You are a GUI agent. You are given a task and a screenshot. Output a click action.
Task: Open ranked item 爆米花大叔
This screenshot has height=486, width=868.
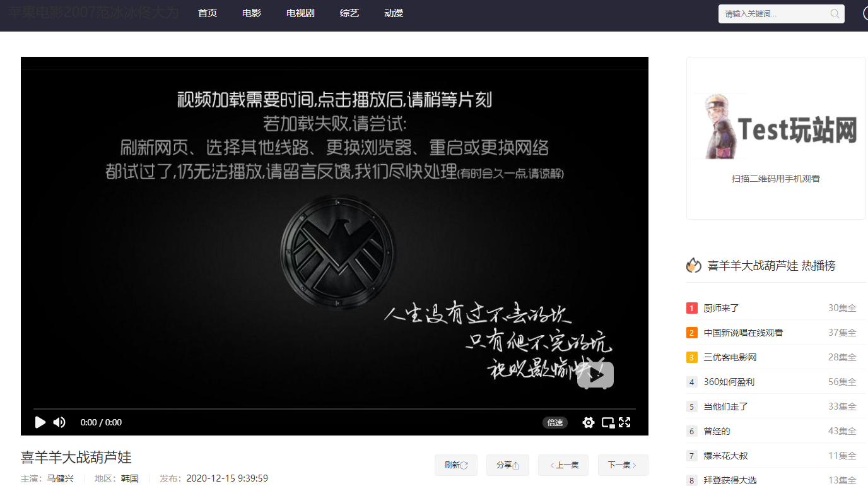click(x=725, y=456)
